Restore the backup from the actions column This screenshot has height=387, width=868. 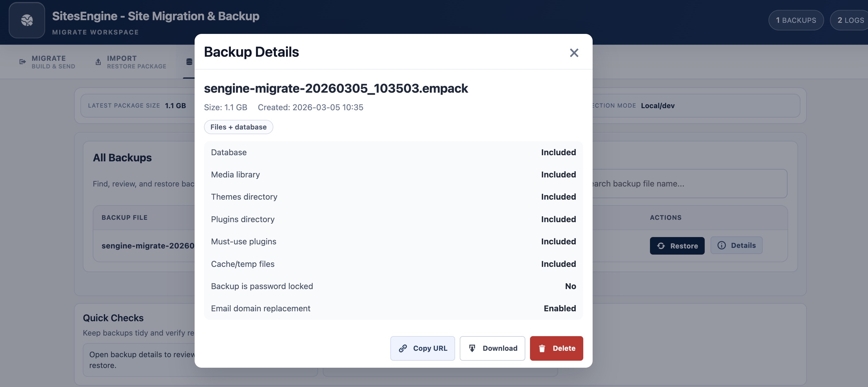(x=677, y=246)
